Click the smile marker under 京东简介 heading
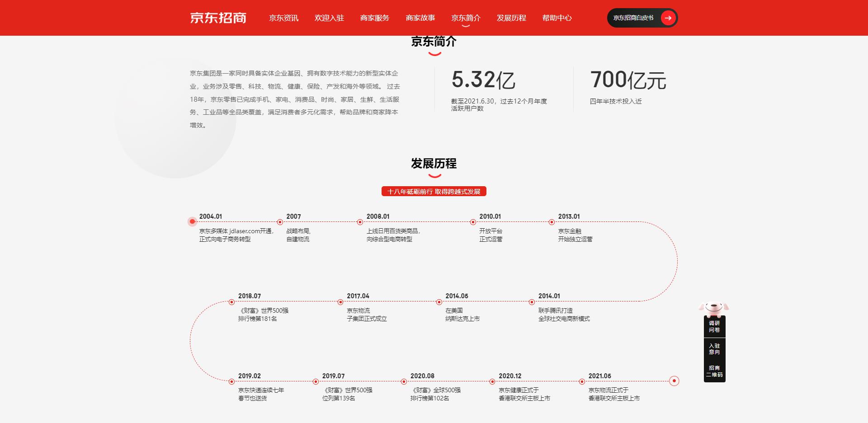This screenshot has width=868, height=423. (x=434, y=53)
